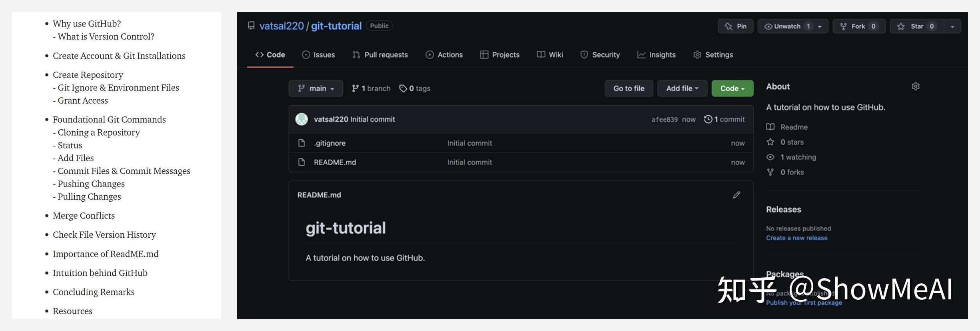
Task: Expand the main branch selector dropdown
Action: (x=316, y=88)
